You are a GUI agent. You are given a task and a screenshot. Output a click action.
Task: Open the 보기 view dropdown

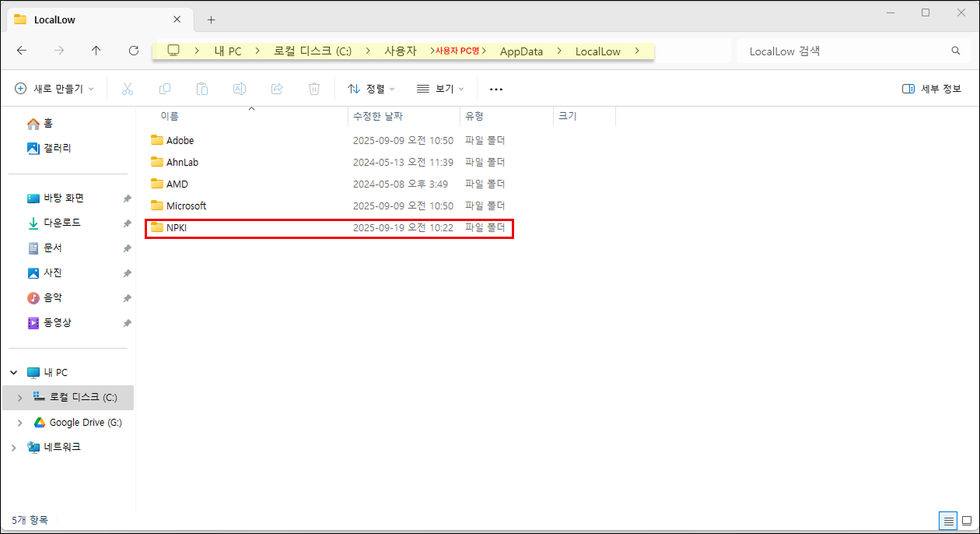point(440,89)
